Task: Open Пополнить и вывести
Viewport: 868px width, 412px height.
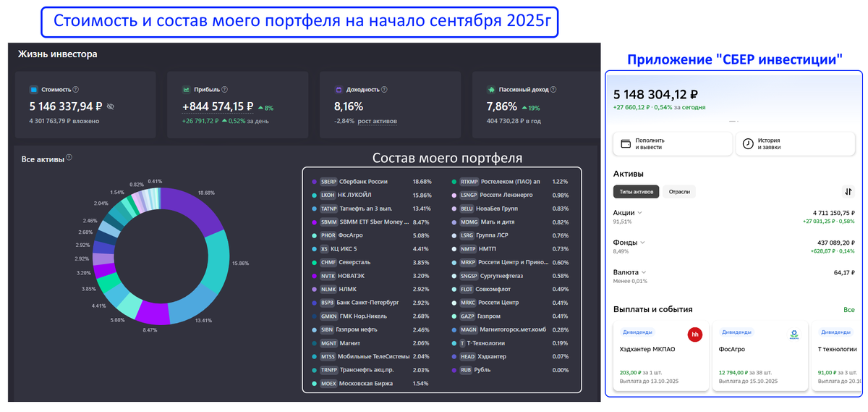Action: (x=672, y=143)
